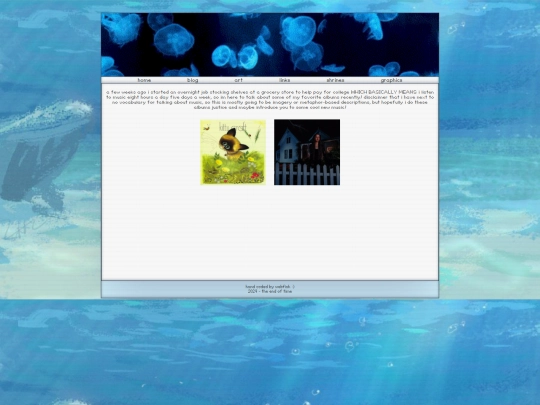This screenshot has height=405, width=540.
Task: Open the kitty craft album cover
Action: pos(233,152)
